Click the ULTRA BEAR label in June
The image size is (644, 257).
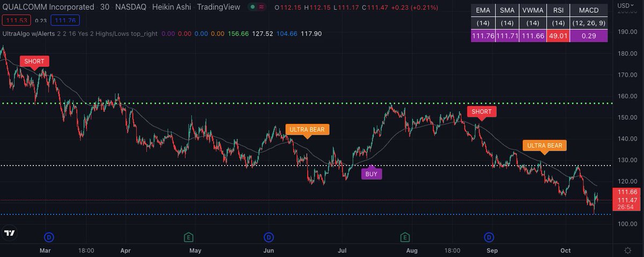click(x=308, y=130)
